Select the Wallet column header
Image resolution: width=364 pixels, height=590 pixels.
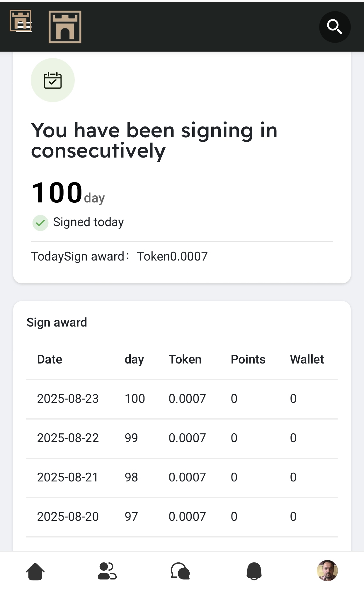(307, 359)
